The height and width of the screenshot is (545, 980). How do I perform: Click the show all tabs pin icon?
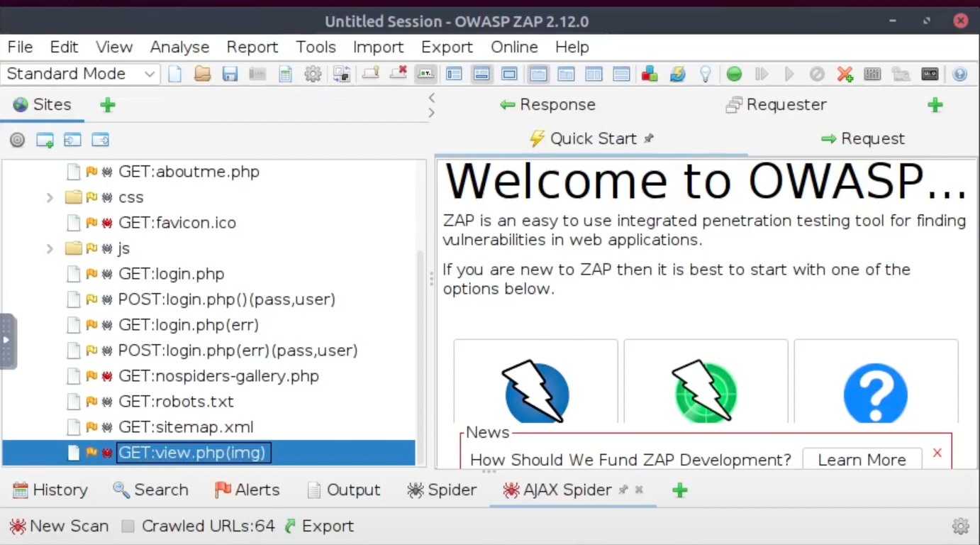pos(371,74)
